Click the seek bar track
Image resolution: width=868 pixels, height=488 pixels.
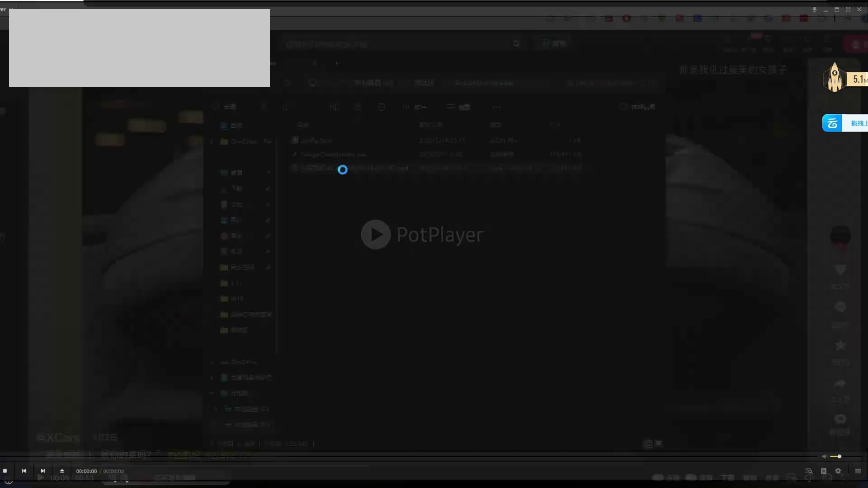click(407, 456)
